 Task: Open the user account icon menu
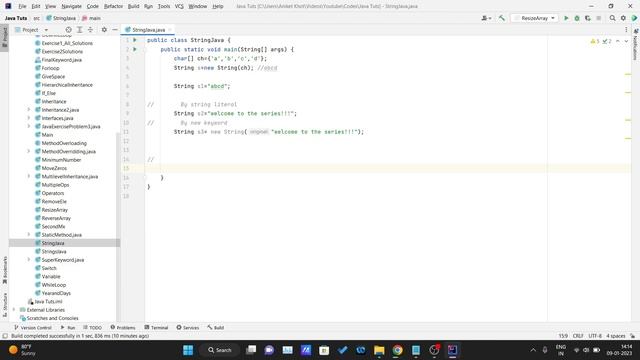click(x=486, y=18)
